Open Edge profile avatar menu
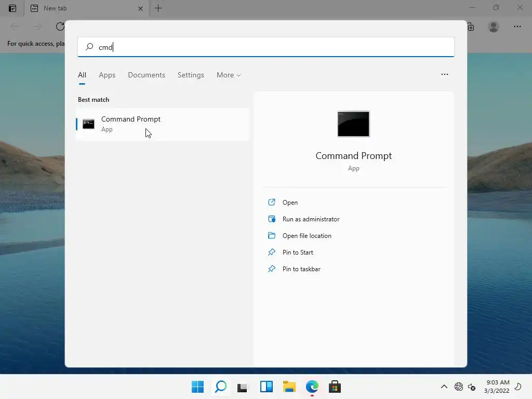Image resolution: width=532 pixels, height=399 pixels. tap(494, 26)
